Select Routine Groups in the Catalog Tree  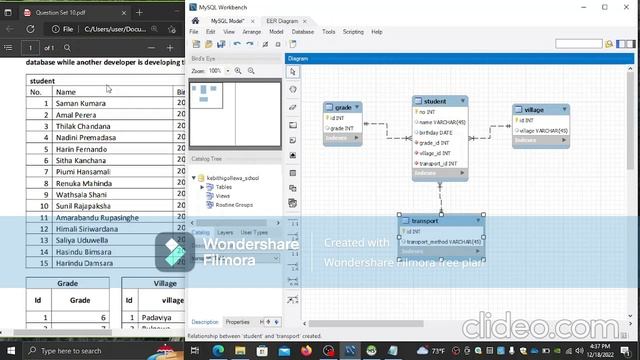(234, 205)
